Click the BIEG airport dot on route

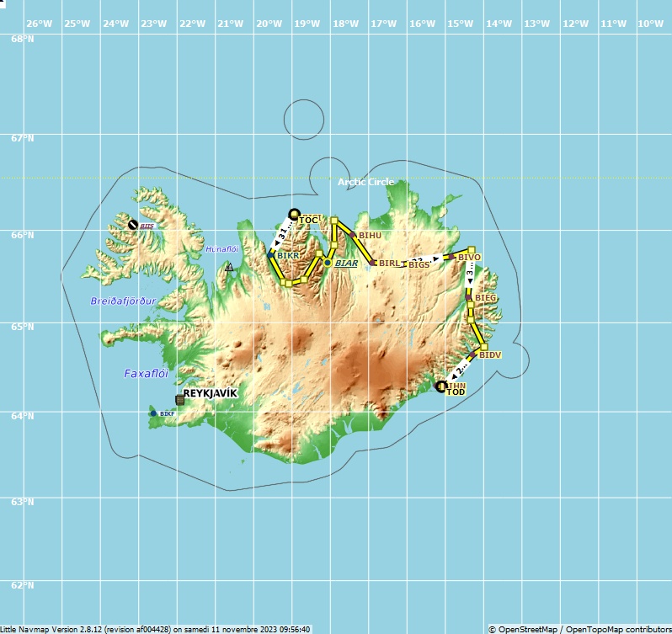coord(468,297)
